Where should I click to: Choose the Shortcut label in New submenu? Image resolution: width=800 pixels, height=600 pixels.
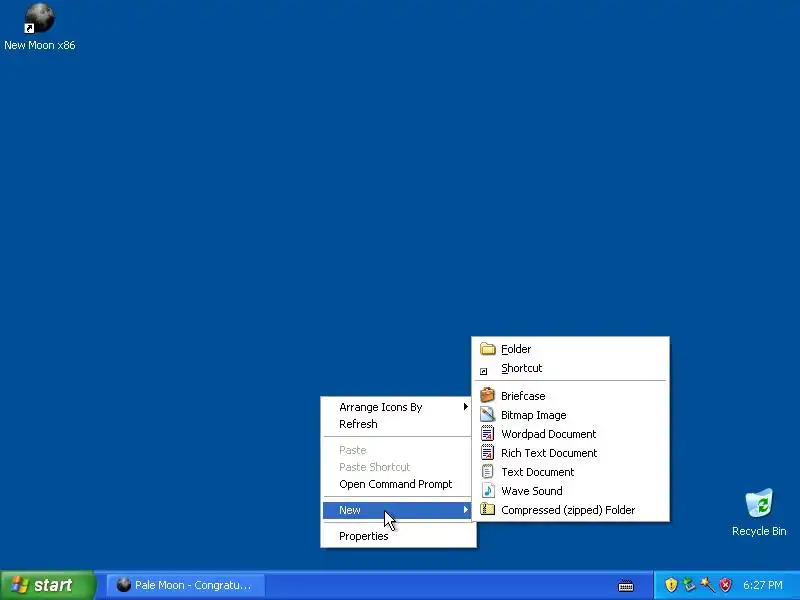pos(521,368)
